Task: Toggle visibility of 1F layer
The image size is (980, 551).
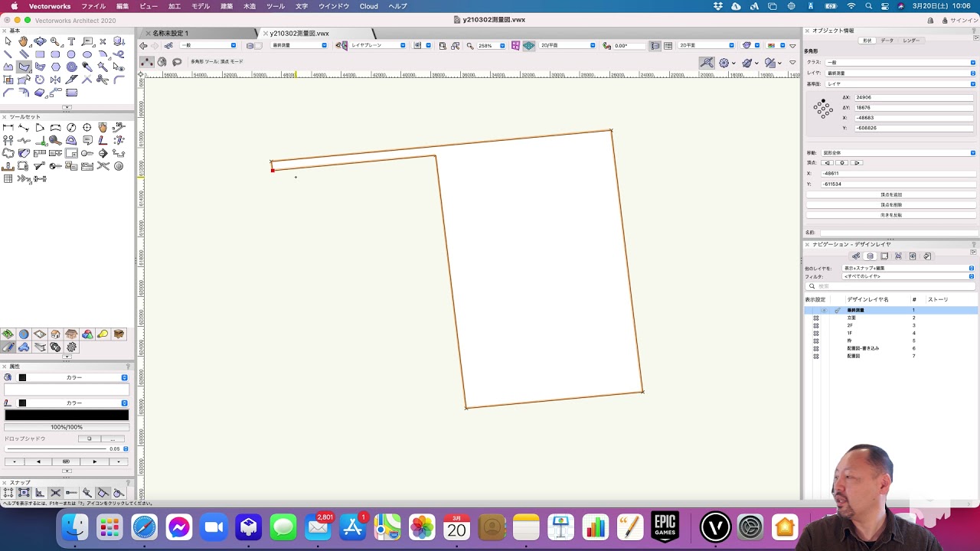Action: [x=816, y=333]
